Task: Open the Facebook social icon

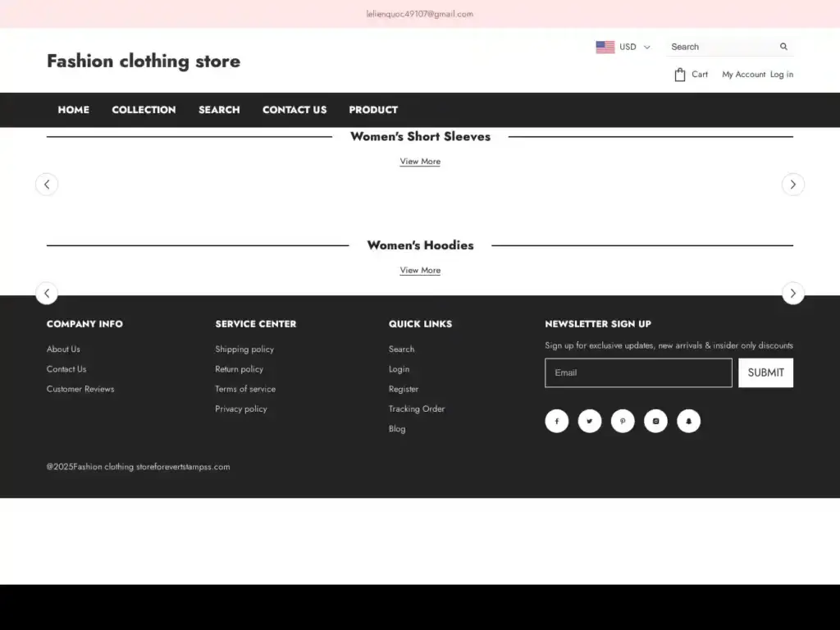Action: 556,421
